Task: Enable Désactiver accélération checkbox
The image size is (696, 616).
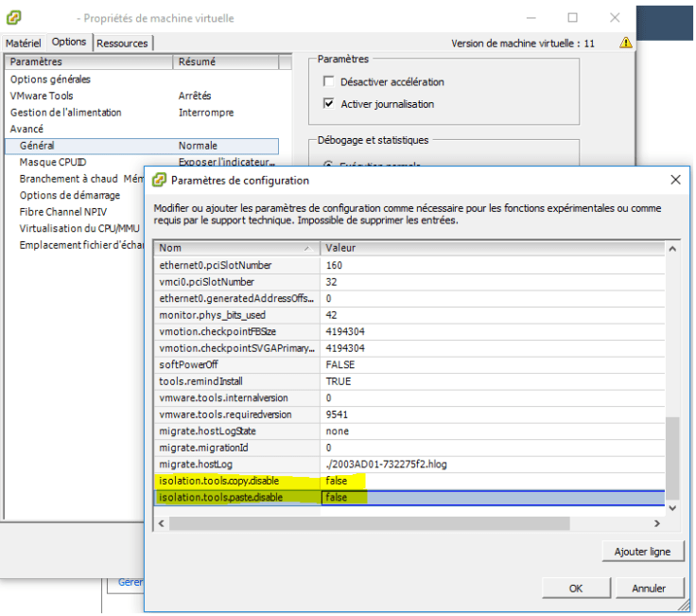Action: point(328,81)
